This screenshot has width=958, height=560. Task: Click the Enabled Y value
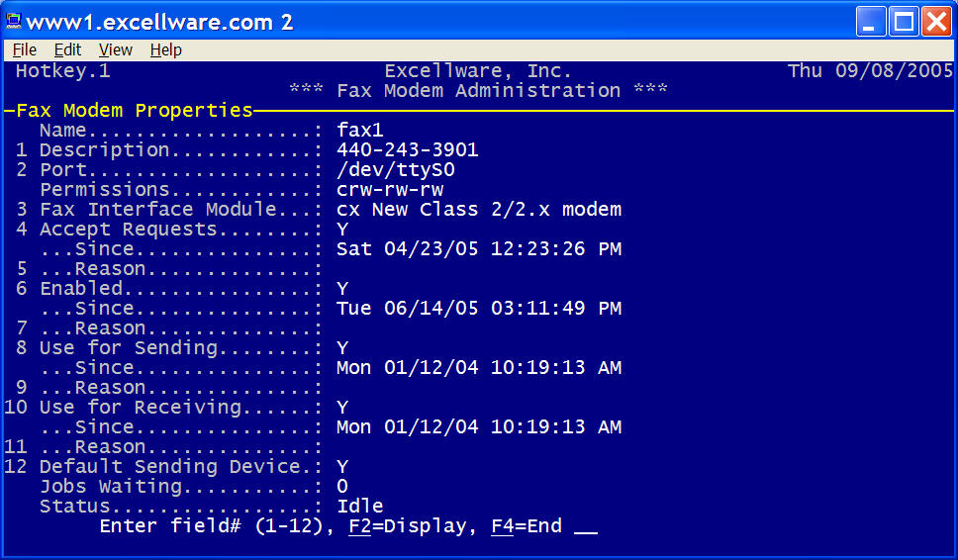342,288
